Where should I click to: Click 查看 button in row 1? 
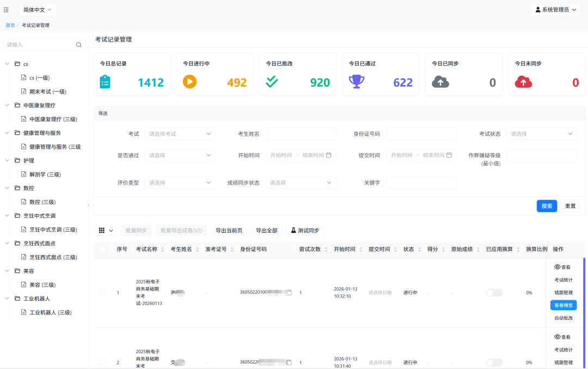pyautogui.click(x=562, y=267)
